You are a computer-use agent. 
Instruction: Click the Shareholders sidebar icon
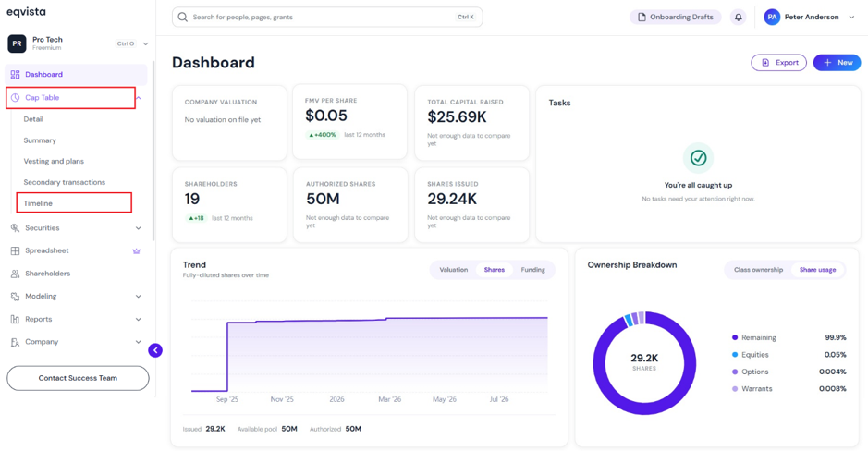[15, 274]
